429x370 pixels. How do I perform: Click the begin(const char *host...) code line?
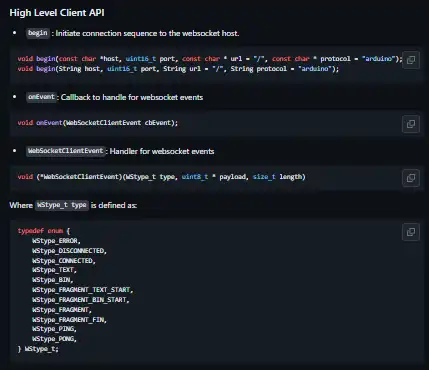pos(210,59)
